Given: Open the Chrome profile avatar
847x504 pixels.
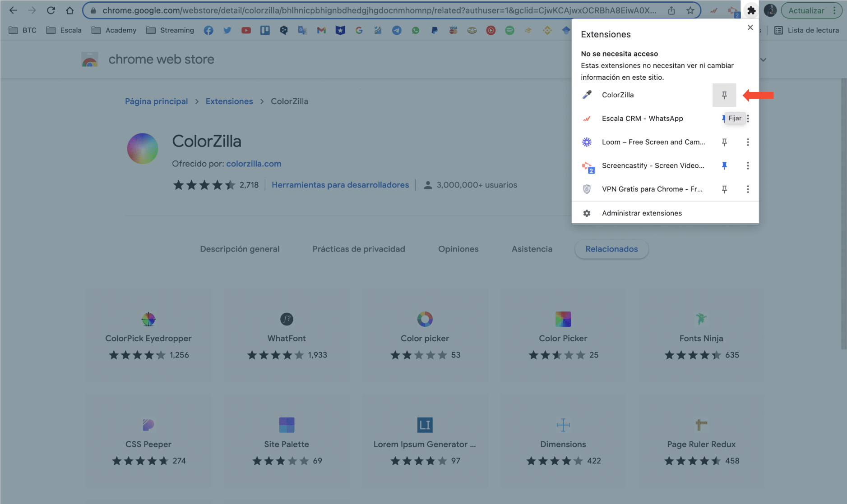Looking at the screenshot, I should tap(770, 10).
